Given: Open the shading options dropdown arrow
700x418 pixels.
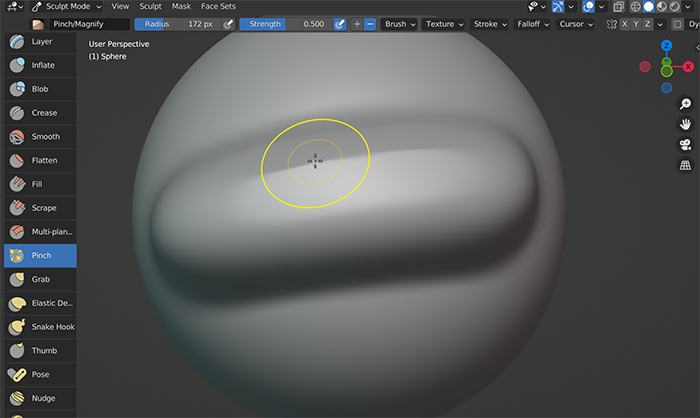Looking at the screenshot, I should [688, 6].
